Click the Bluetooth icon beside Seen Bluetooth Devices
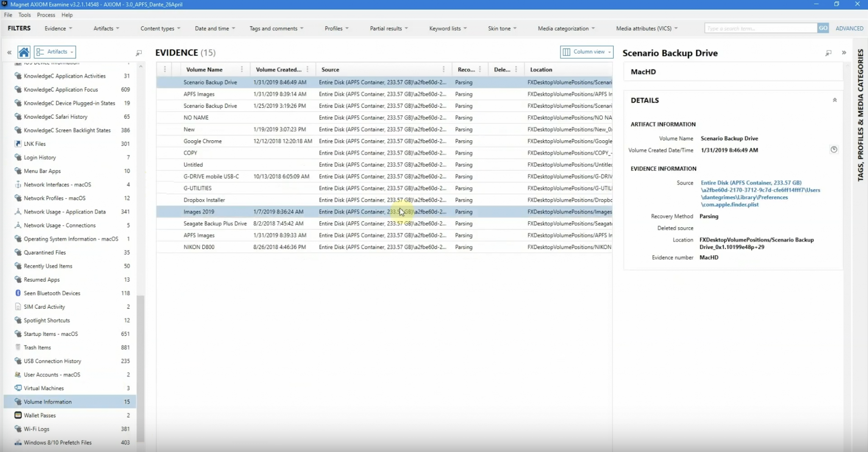Screen dimensions: 868x452 click(17, 293)
